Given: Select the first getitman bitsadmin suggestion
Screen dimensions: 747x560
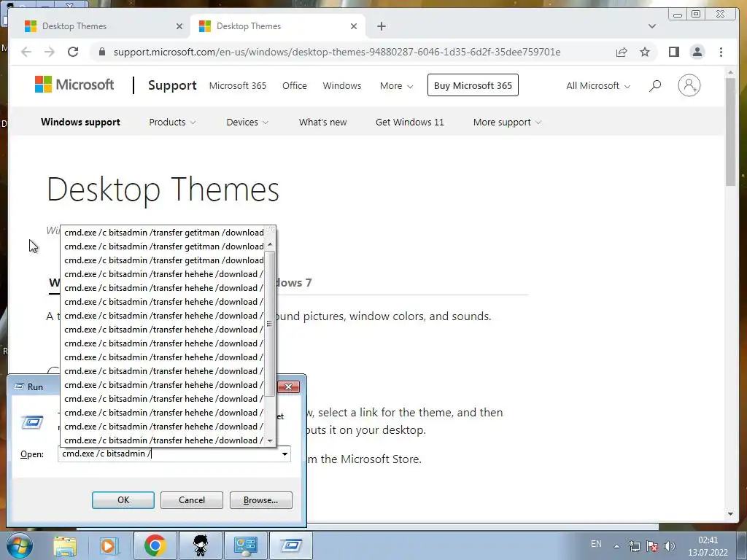Looking at the screenshot, I should [164, 233].
